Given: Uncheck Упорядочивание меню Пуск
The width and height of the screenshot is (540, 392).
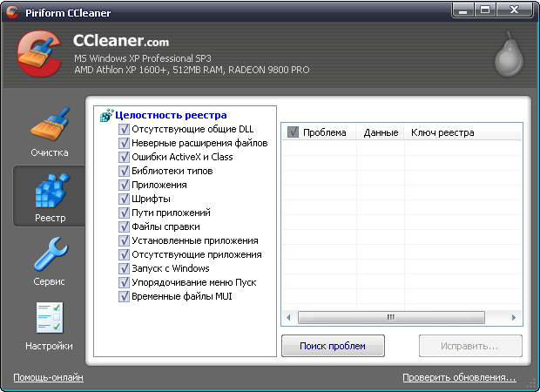Looking at the screenshot, I should (124, 282).
